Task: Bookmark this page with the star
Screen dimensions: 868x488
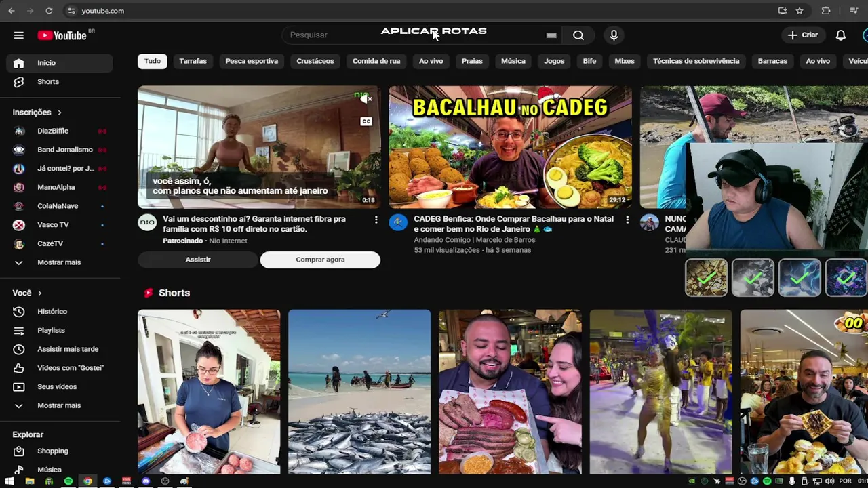Action: pos(800,11)
